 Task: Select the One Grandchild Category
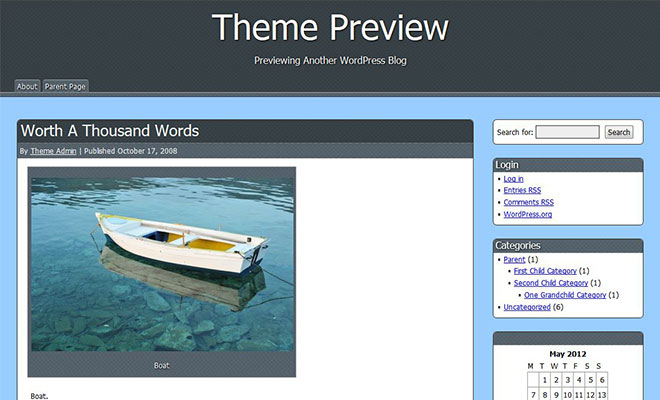point(565,295)
